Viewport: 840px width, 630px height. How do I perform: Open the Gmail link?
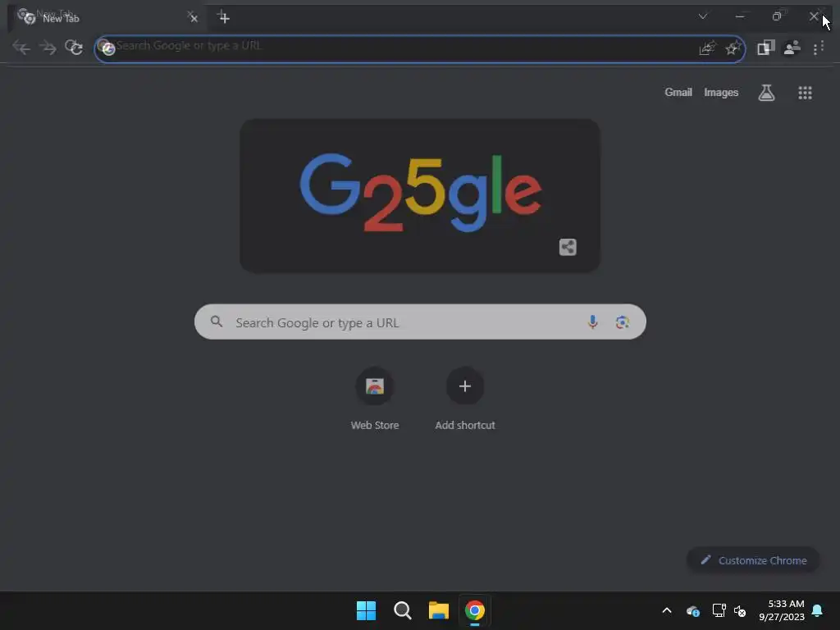(678, 92)
